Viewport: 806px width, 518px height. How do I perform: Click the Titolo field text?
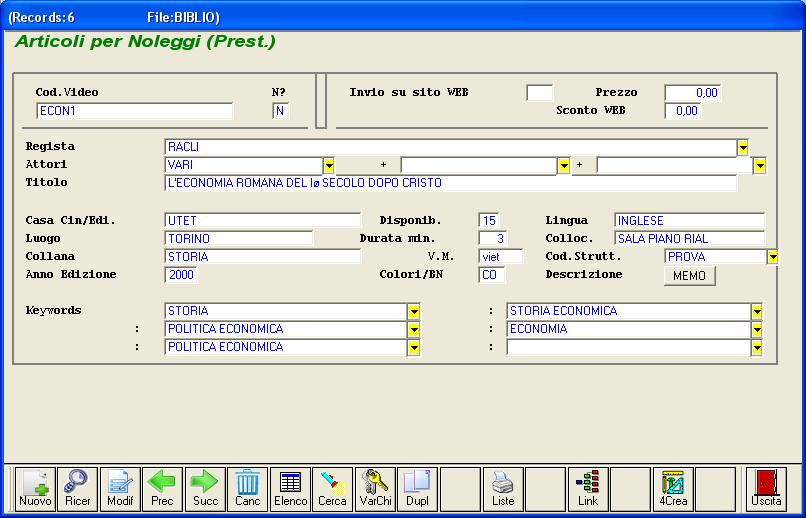click(451, 183)
